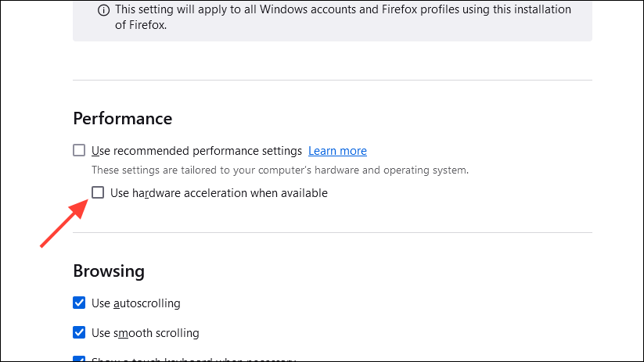Click the divider line above Performance heading
Viewport: 644px width, 362px height.
coord(332,80)
